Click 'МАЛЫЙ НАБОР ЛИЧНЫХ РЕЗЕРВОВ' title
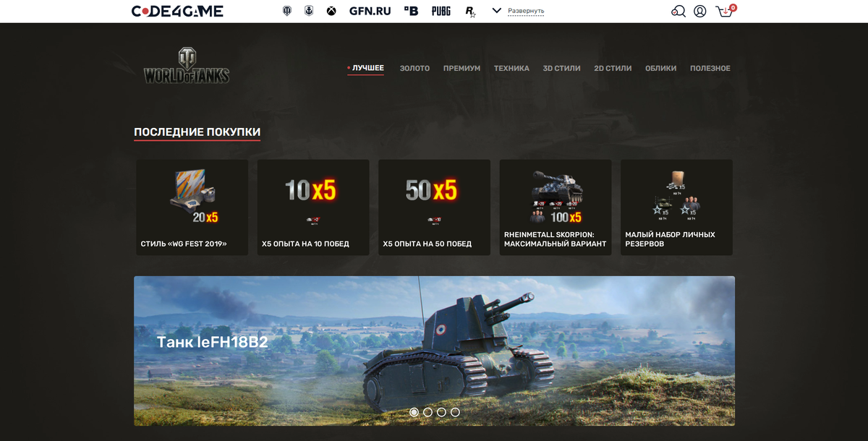Screen dimensions: 868x441 point(670,239)
